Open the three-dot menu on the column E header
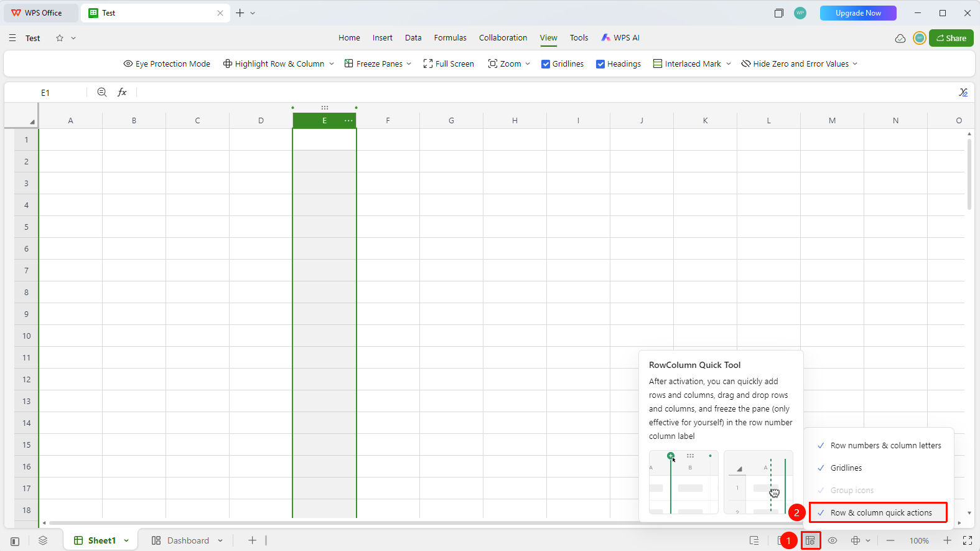The width and height of the screenshot is (980, 551). [348, 121]
